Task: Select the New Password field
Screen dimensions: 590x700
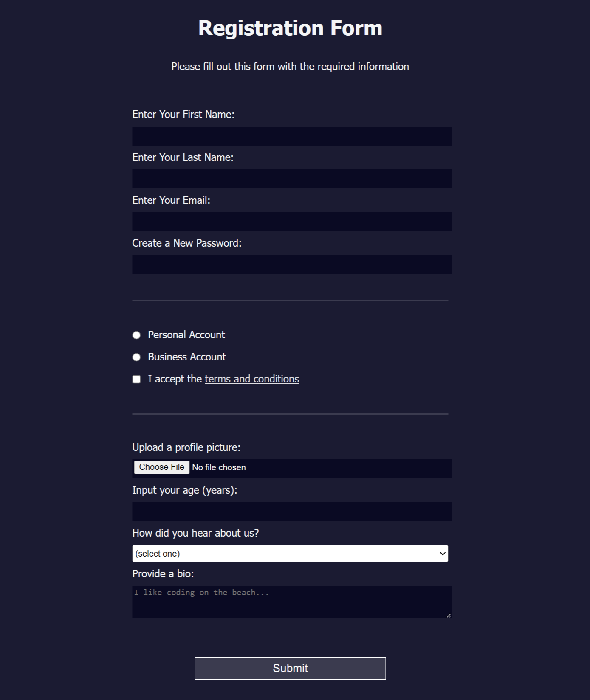Action: click(x=292, y=264)
